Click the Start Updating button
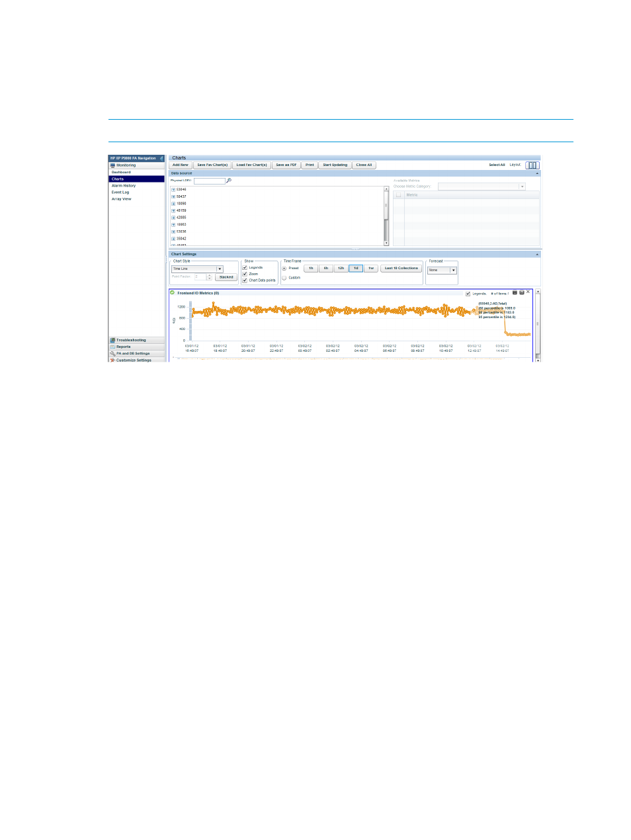Screen dimensions: 631x840 [335, 165]
